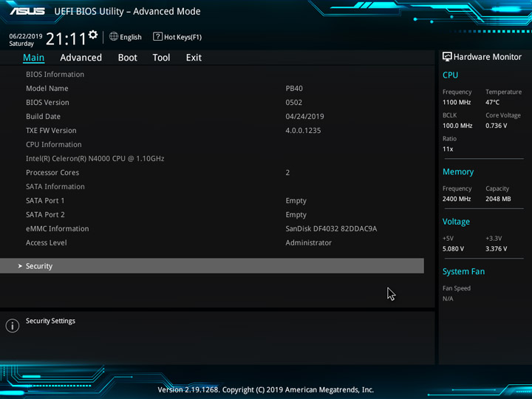Viewport: 532px width, 399px height.
Task: Click the BIOS Information heading
Action: coord(55,75)
